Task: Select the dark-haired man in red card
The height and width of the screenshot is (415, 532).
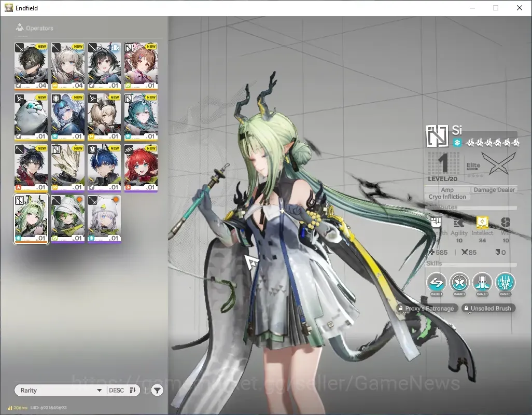Action: point(31,168)
